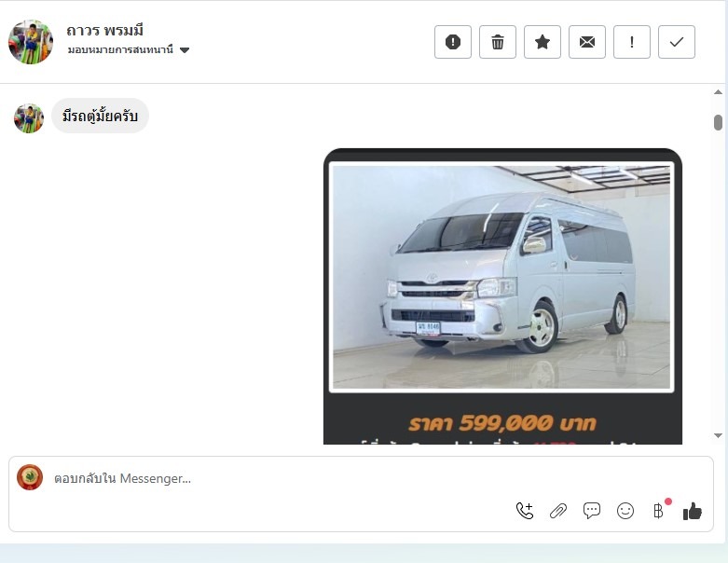Click the dropdown arrow beside assignment label
This screenshot has height=563, width=728.
[185, 50]
